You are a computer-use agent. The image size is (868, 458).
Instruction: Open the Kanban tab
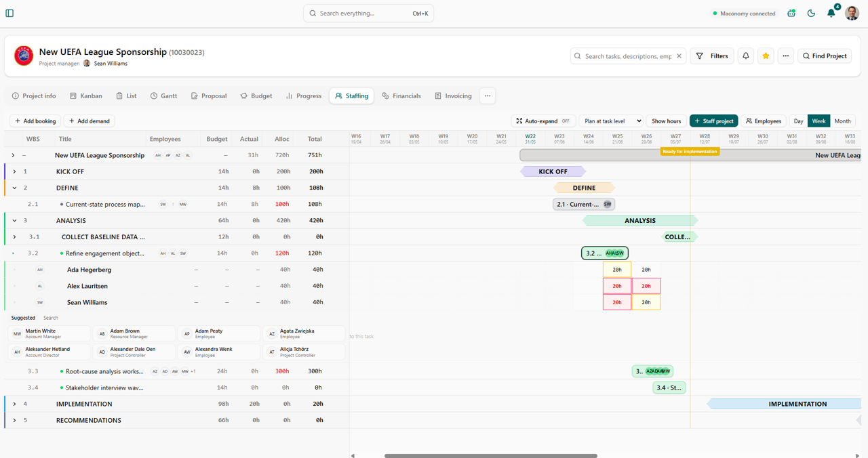(x=86, y=96)
